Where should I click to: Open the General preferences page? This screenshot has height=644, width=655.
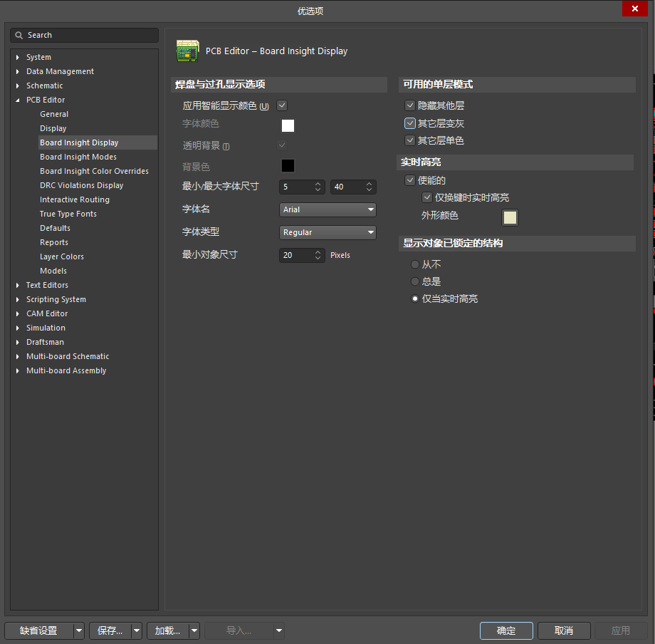point(54,114)
